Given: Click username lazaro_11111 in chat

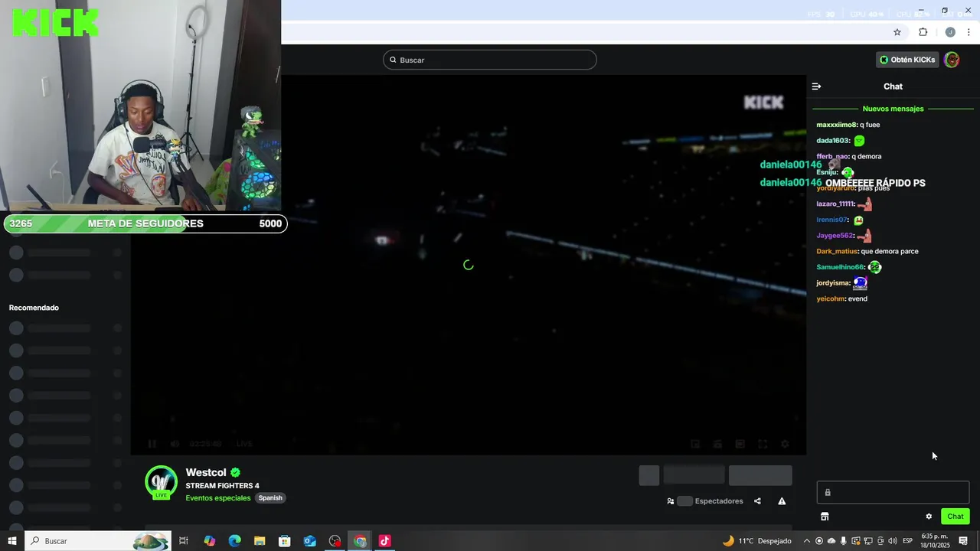Looking at the screenshot, I should pyautogui.click(x=835, y=204).
